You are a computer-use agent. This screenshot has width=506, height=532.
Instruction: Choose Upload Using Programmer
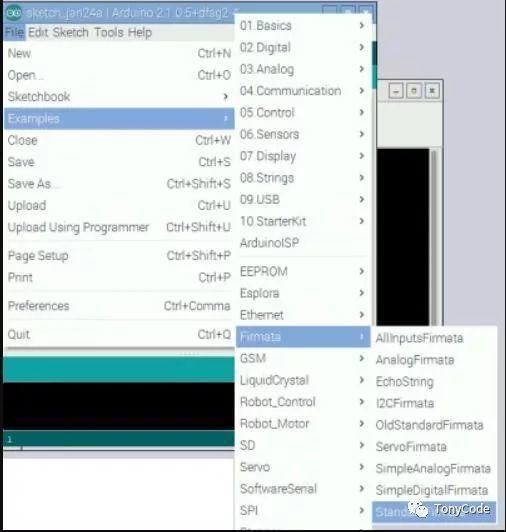pos(119,227)
